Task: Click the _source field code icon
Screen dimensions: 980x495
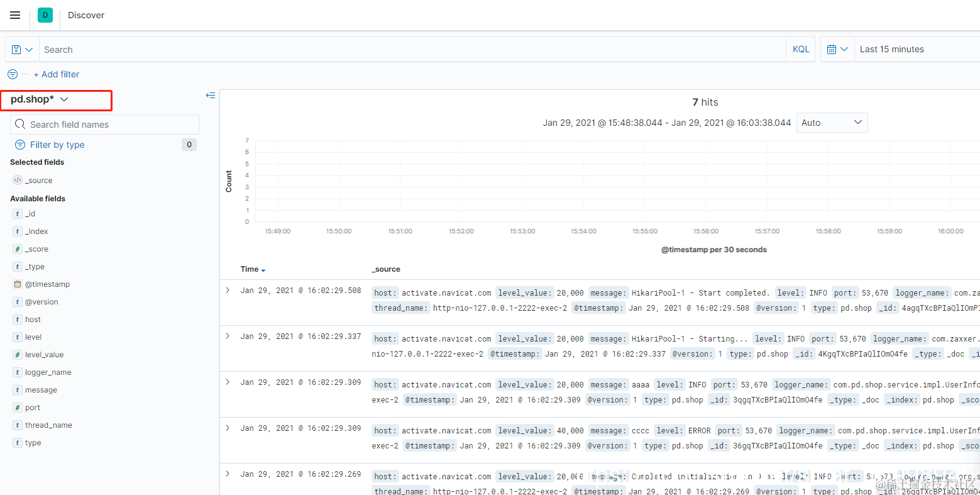Action: point(18,181)
